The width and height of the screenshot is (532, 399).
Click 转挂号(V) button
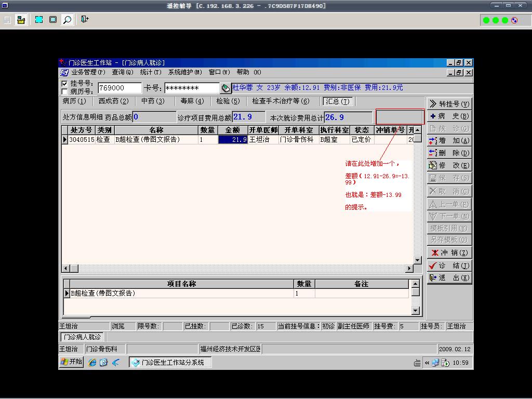click(x=449, y=104)
